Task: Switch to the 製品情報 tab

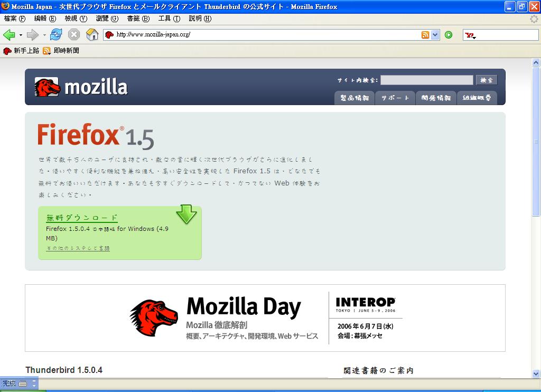Action: [355, 98]
